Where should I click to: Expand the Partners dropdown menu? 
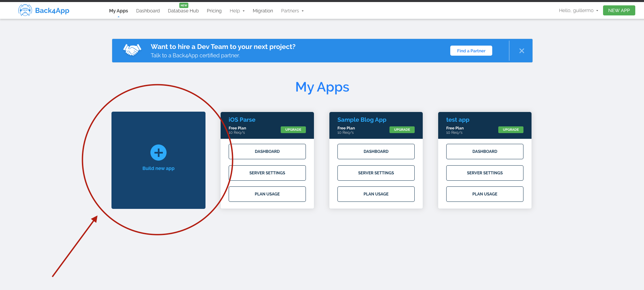point(292,11)
